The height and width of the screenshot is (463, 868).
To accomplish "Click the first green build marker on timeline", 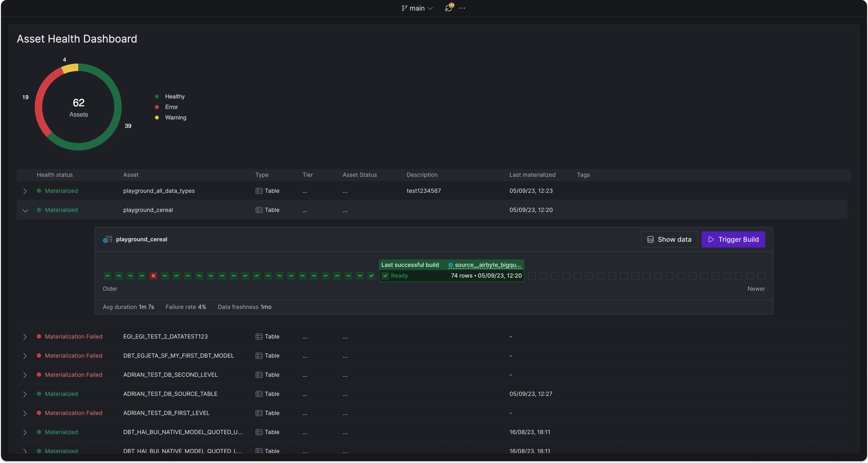I will coord(108,276).
